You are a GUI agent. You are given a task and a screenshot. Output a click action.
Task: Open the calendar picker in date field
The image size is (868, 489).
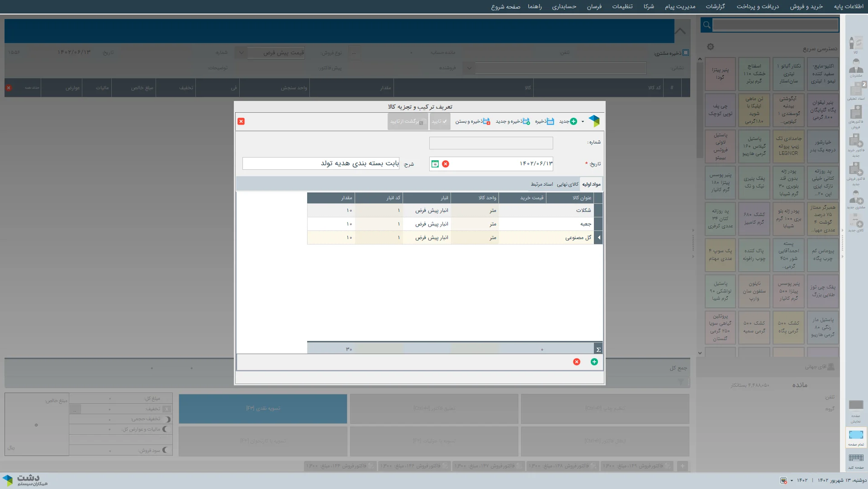435,164
